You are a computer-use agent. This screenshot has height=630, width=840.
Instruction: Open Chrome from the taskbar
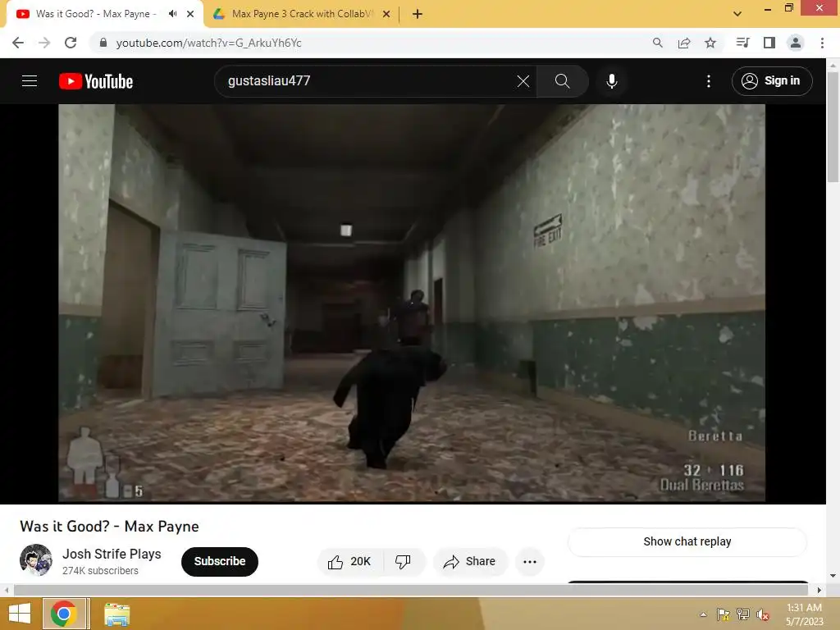coord(64,614)
